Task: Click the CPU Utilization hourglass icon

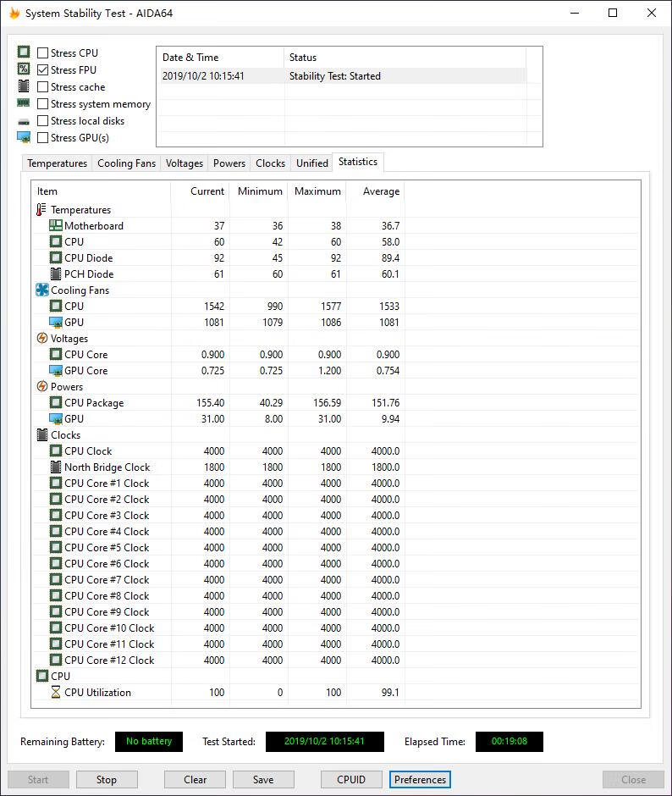Action: click(56, 692)
